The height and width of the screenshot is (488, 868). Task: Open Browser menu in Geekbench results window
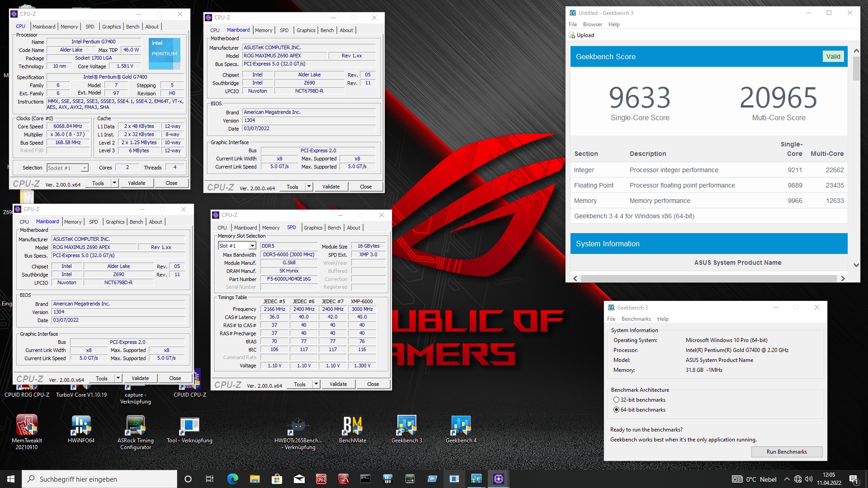point(592,24)
